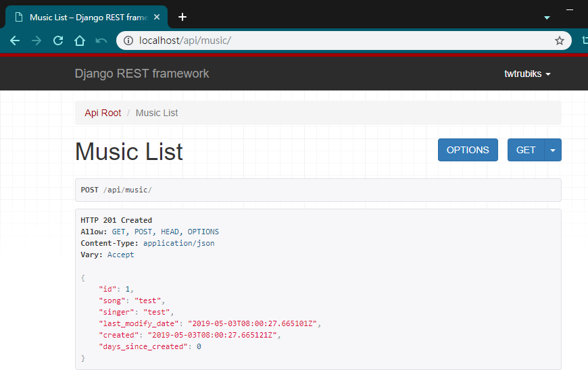Click the page icon on Music List tab
This screenshot has height=370, width=588.
click(19, 18)
